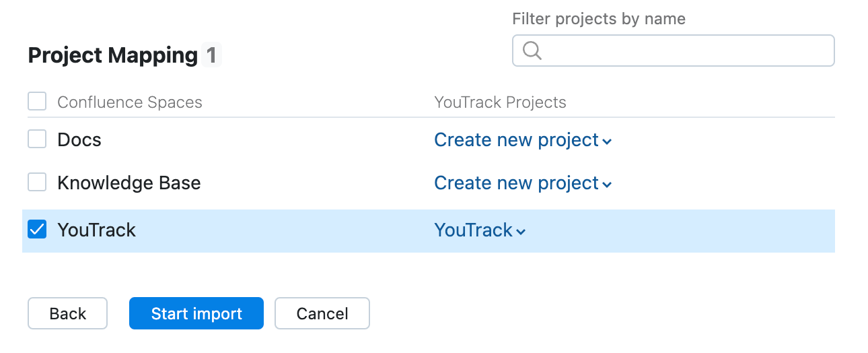Click the YouTrack space name label
Screen dimensions: 868x353
97,230
